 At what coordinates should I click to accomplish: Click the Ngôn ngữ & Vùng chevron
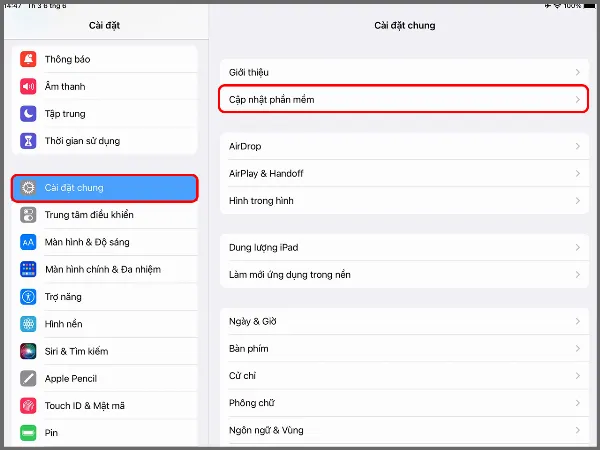[x=577, y=430]
